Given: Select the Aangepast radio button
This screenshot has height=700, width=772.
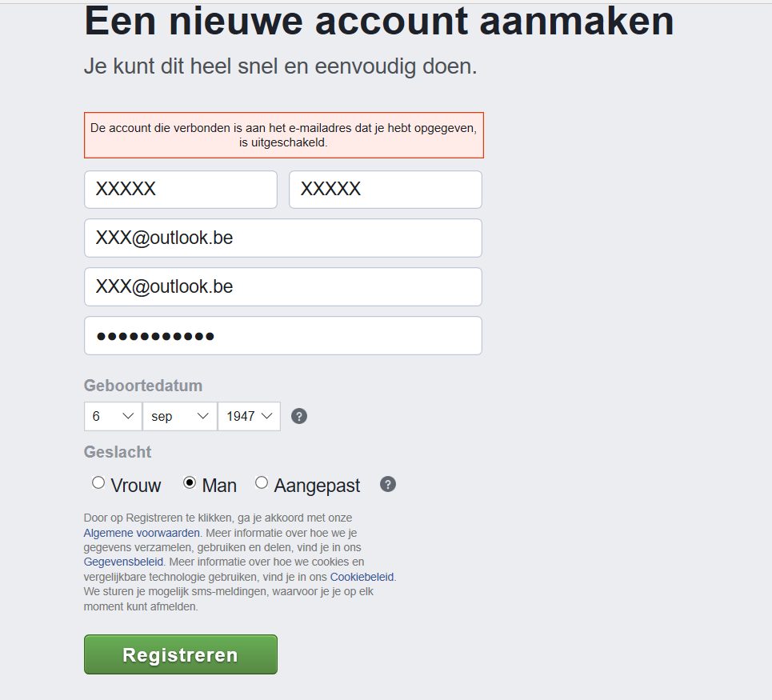Looking at the screenshot, I should tap(262, 482).
